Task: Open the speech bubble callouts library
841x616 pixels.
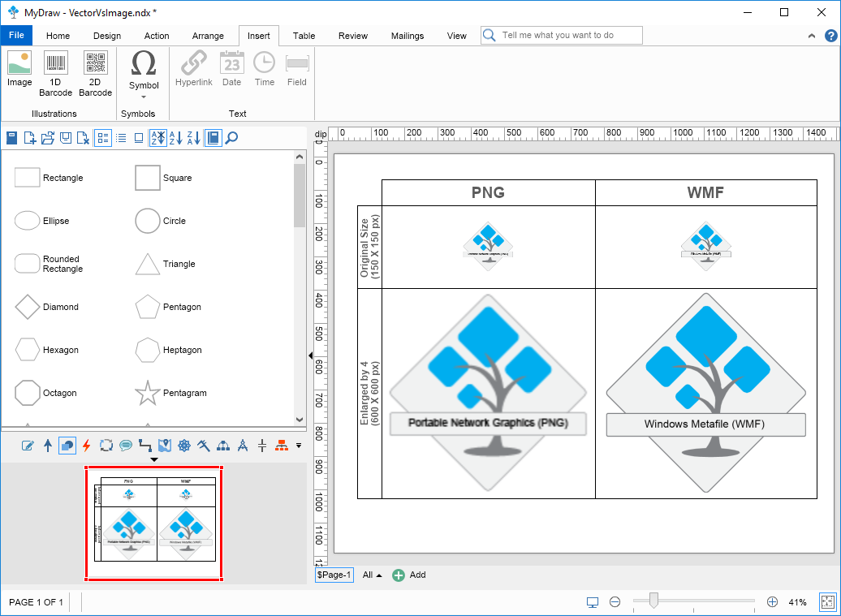Action: click(126, 445)
